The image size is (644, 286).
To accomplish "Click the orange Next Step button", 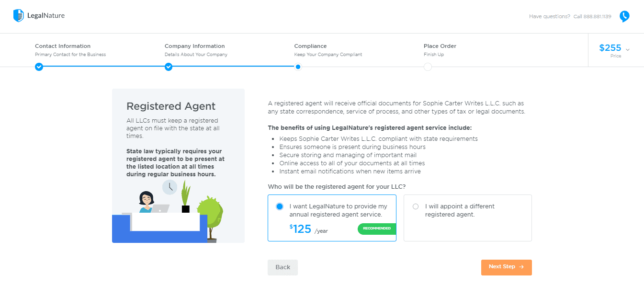I will [506, 267].
